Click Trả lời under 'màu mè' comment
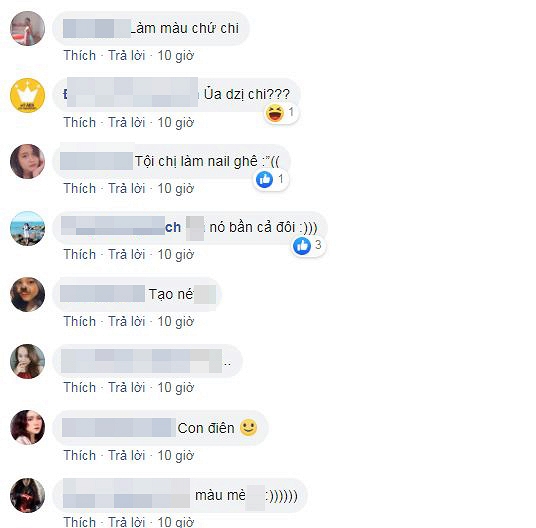This screenshot has width=536, height=528. coord(127,522)
